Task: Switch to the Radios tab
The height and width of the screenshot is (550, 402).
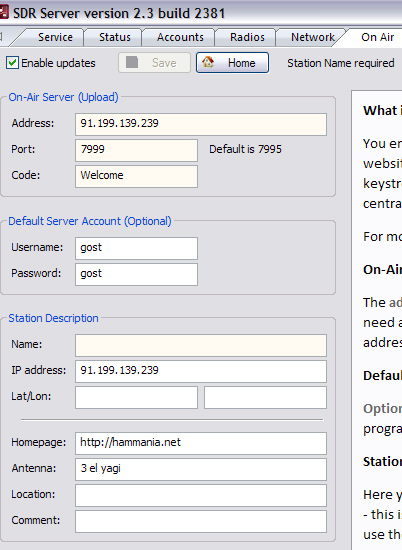Action: click(x=247, y=37)
